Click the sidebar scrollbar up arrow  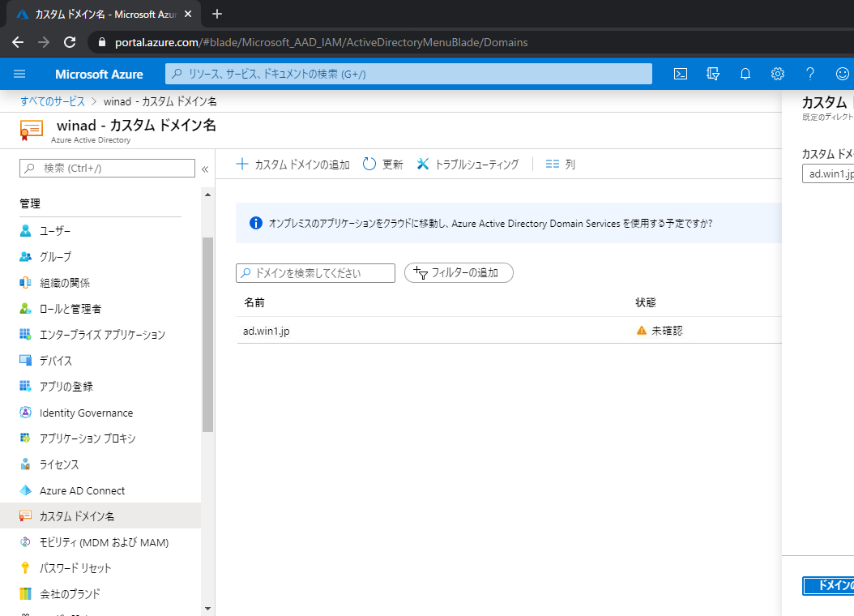pos(207,195)
